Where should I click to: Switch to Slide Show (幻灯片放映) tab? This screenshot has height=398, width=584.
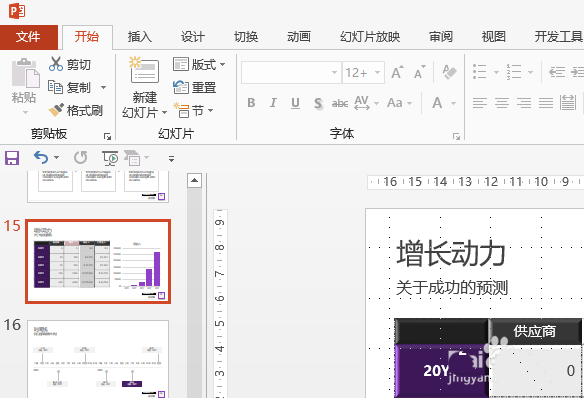pos(370,37)
